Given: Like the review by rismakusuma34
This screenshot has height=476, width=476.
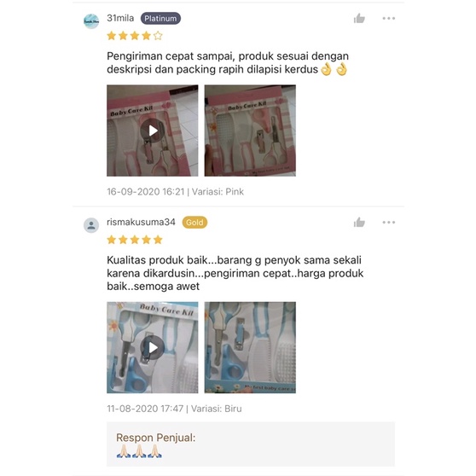Looking at the screenshot, I should point(359,222).
